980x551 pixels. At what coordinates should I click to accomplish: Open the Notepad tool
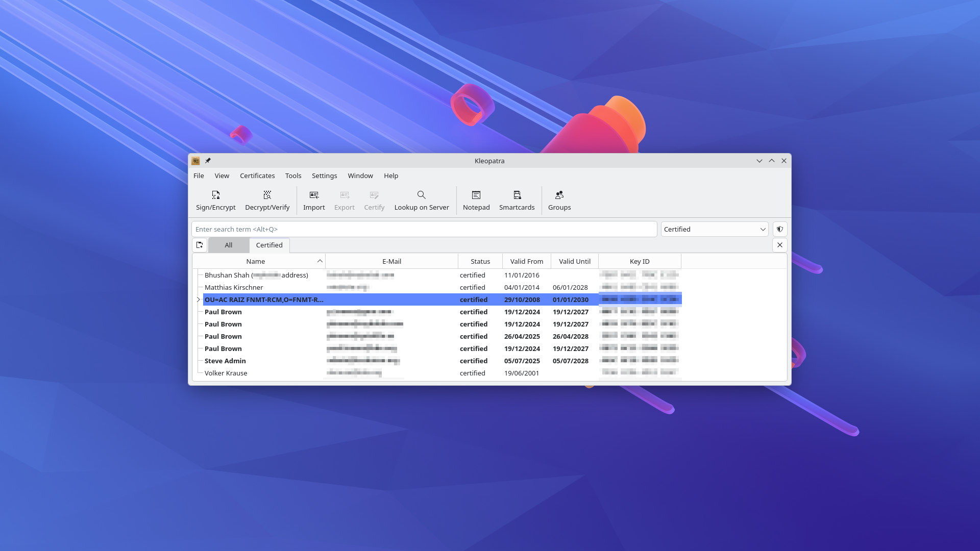476,200
